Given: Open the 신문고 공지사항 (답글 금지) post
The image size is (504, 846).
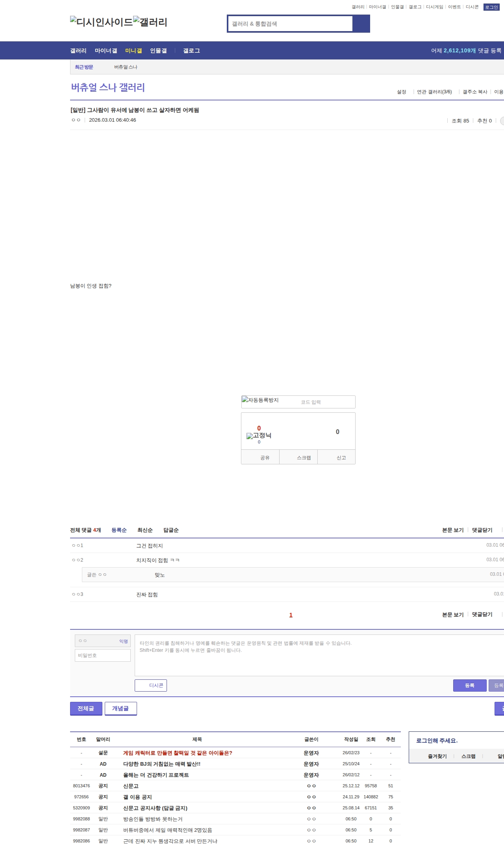Looking at the screenshot, I should point(155,808).
